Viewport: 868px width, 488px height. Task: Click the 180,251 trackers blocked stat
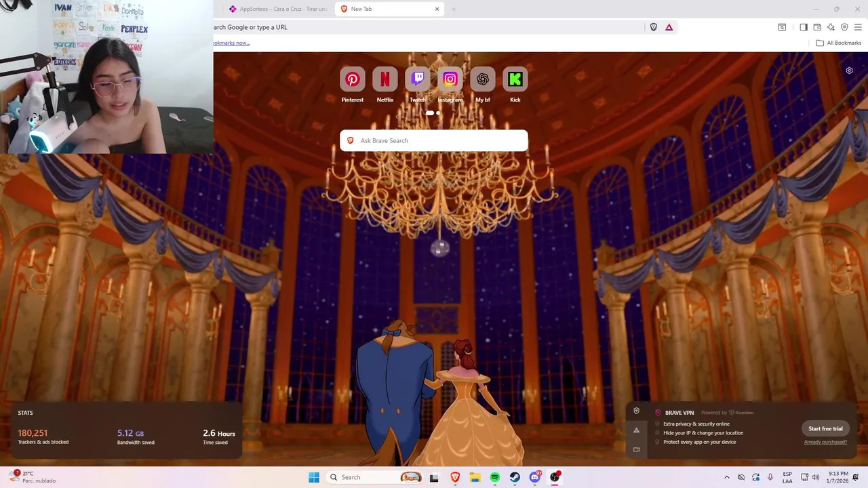coord(43,436)
